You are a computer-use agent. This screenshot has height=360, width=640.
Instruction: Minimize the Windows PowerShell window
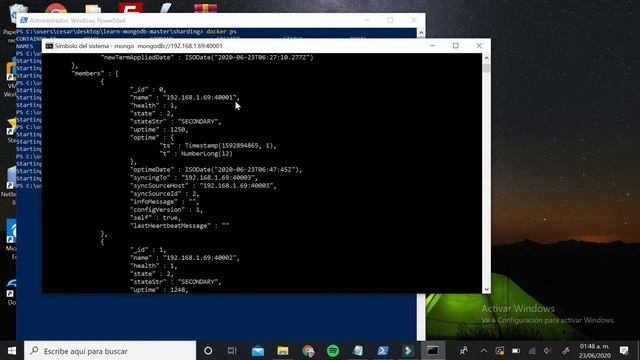(367, 20)
